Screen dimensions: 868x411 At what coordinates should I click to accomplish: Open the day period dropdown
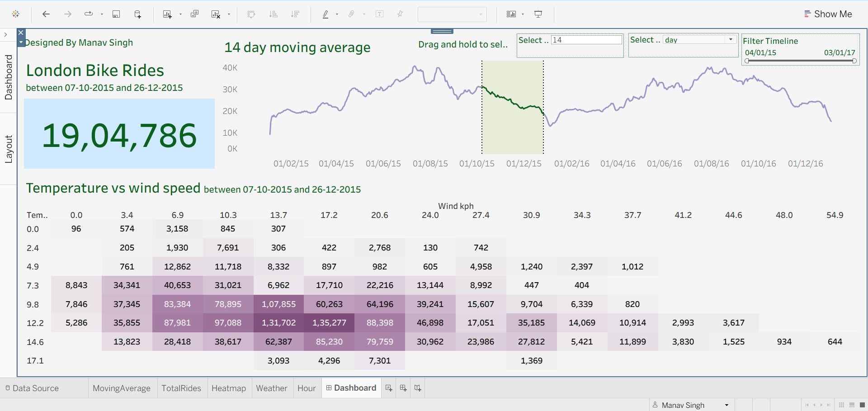pos(731,40)
